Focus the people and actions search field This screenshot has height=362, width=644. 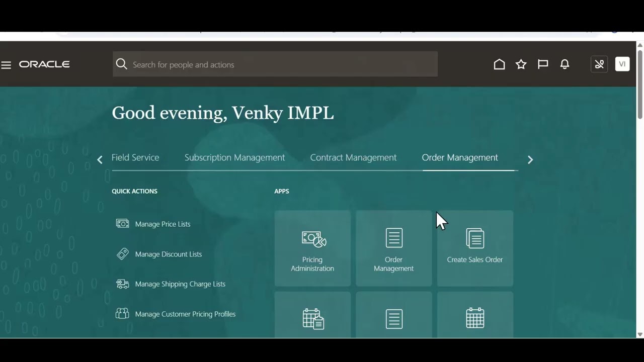275,64
